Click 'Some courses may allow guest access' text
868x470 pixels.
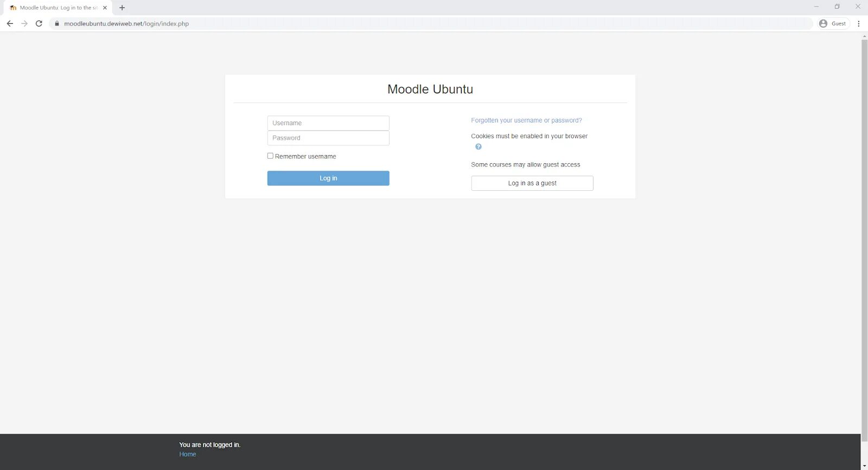click(526, 165)
